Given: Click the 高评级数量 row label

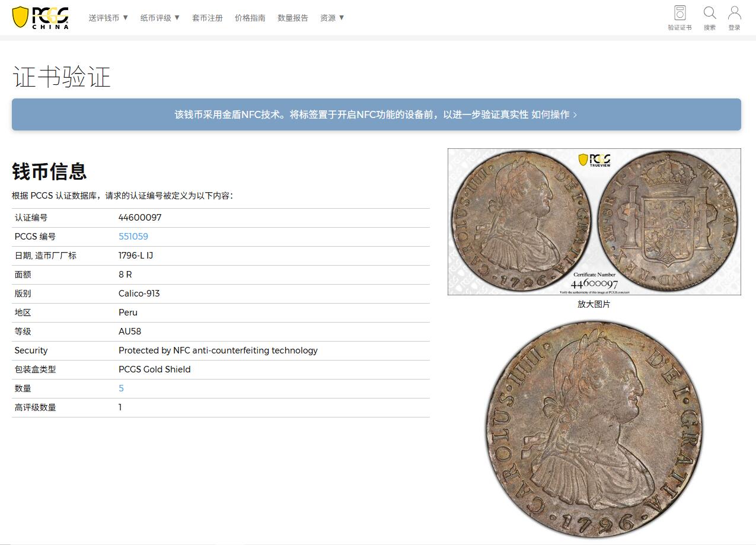Looking at the screenshot, I should pyautogui.click(x=35, y=407).
